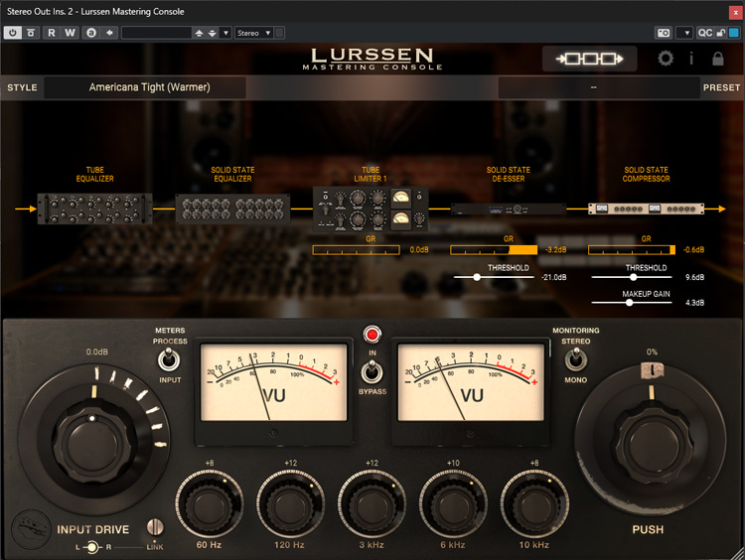Image resolution: width=745 pixels, height=560 pixels.
Task: Click the Read automation R button
Action: pos(52,33)
